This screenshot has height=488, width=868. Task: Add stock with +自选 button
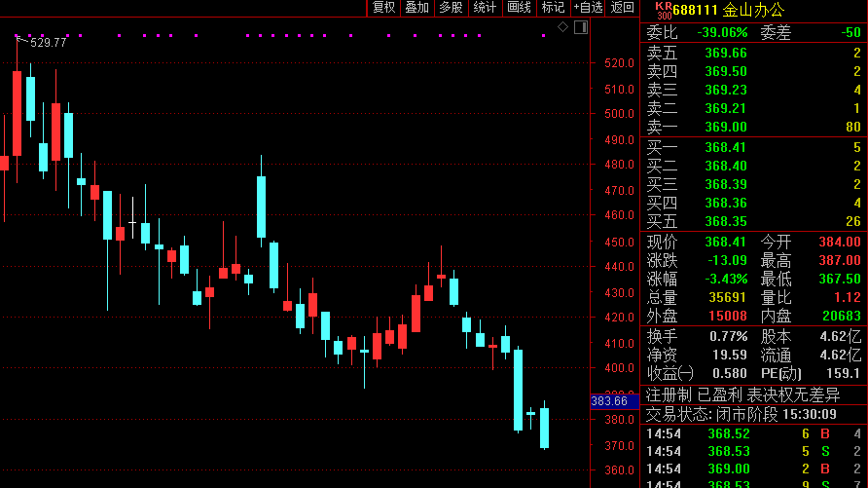[x=588, y=8]
